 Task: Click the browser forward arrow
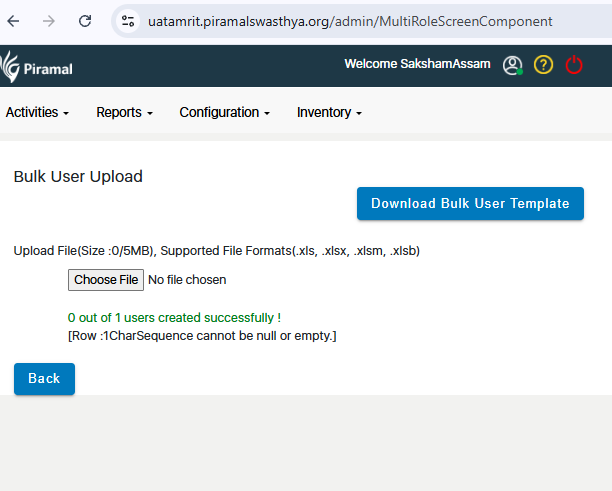point(49,21)
